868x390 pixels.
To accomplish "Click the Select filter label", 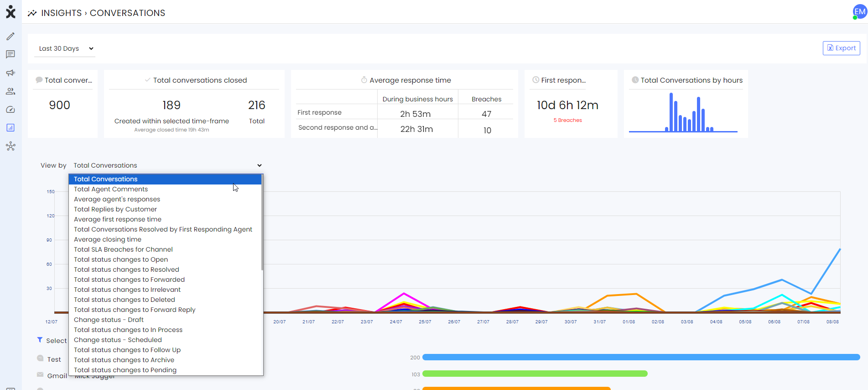I will (x=56, y=341).
